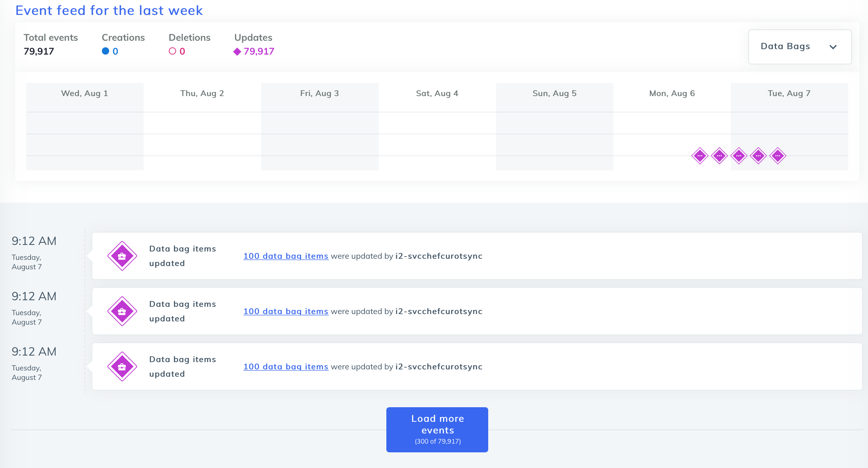
Task: Select the Sat, Aug 4 column header
Action: [437, 93]
